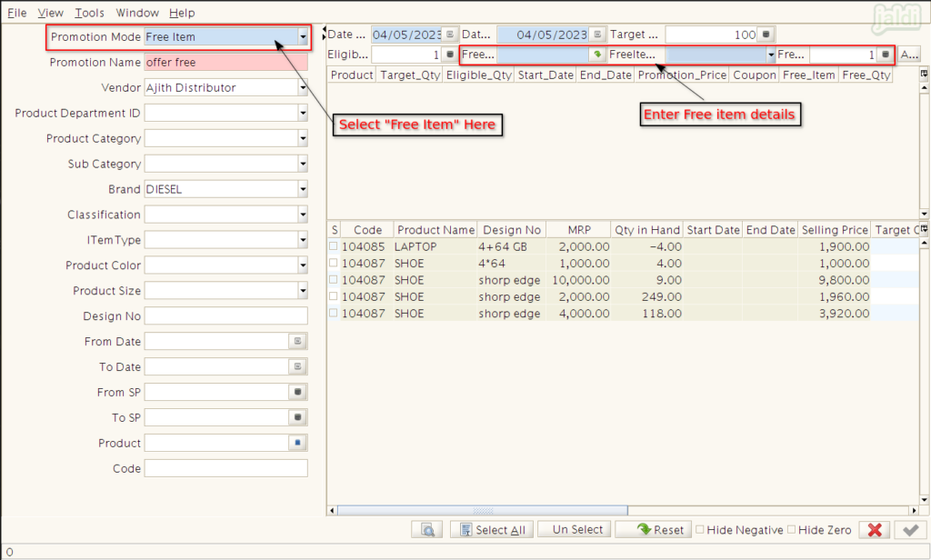Click the Promotion Name field
Screen dimensions: 931x560
pyautogui.click(x=226, y=63)
